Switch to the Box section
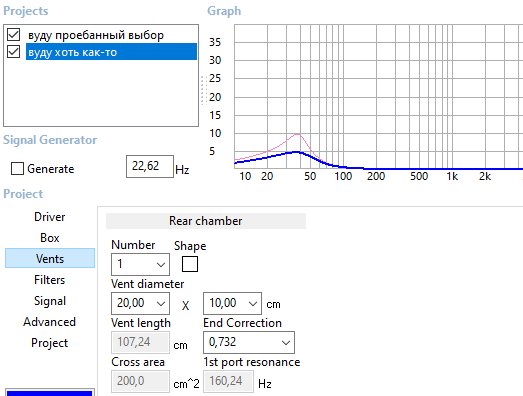 [x=50, y=238]
